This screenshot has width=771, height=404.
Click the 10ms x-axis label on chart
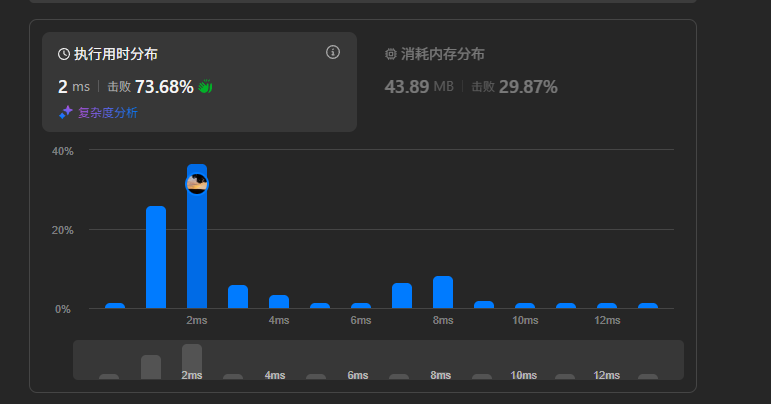(x=525, y=320)
